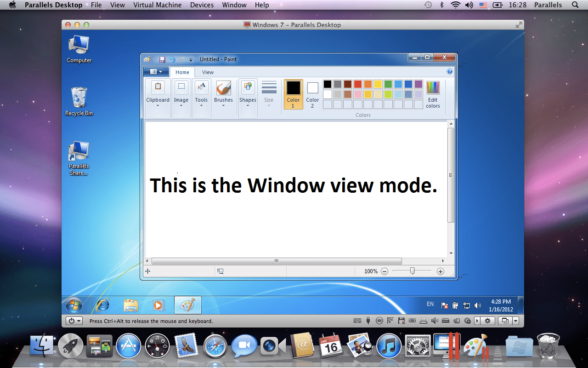
Task: Click the Spotlight magnifier in the Mac menu bar
Action: 575,5
